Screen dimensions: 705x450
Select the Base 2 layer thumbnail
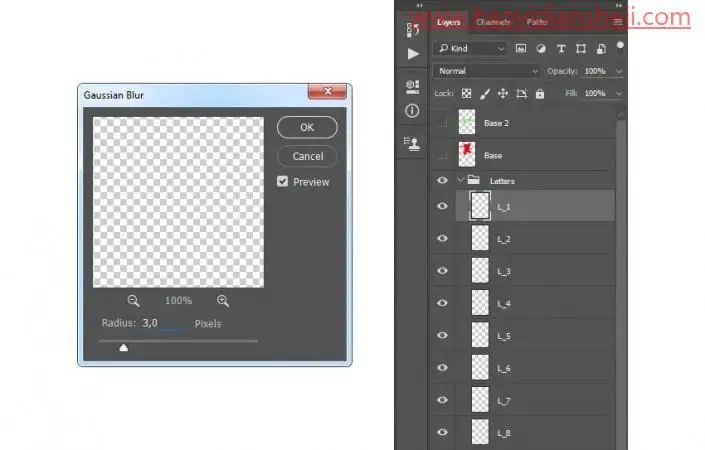pos(467,122)
